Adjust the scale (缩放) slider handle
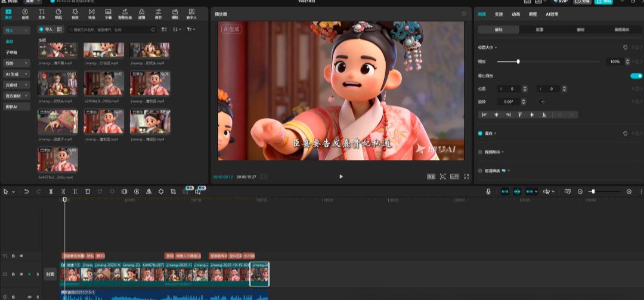This screenshot has height=300, width=644. 518,61
